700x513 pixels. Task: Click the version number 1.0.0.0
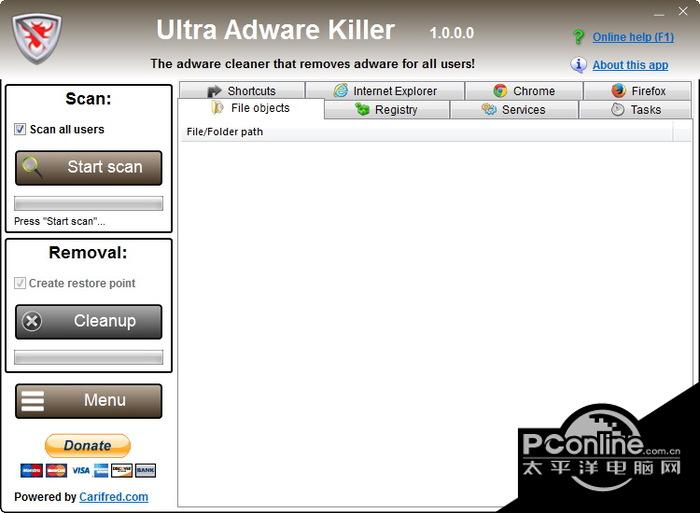click(451, 33)
